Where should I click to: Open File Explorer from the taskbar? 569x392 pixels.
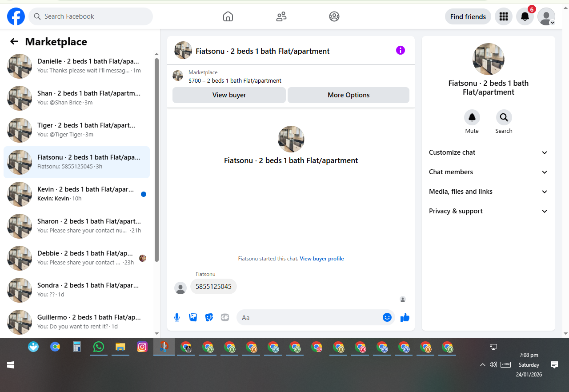[x=120, y=347]
